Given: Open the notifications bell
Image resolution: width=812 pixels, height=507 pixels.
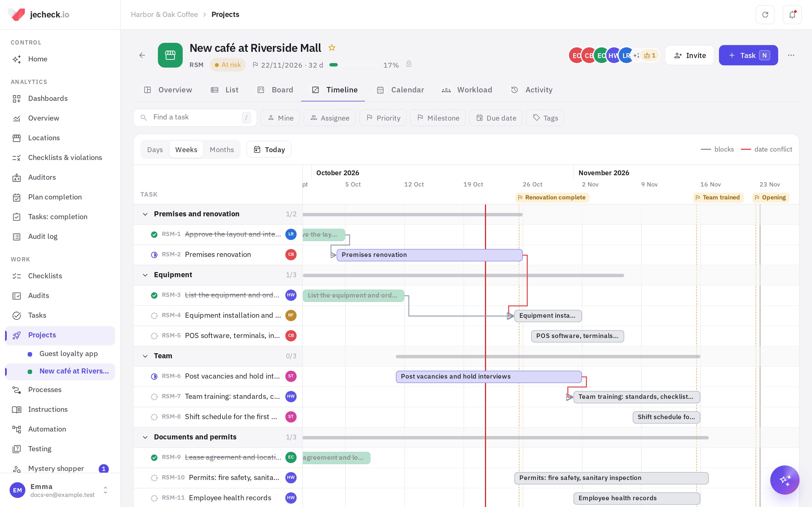Looking at the screenshot, I should point(792,14).
